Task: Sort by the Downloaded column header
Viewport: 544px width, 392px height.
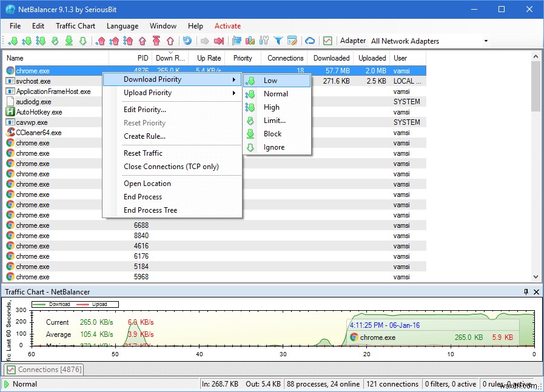Action: [x=331, y=58]
